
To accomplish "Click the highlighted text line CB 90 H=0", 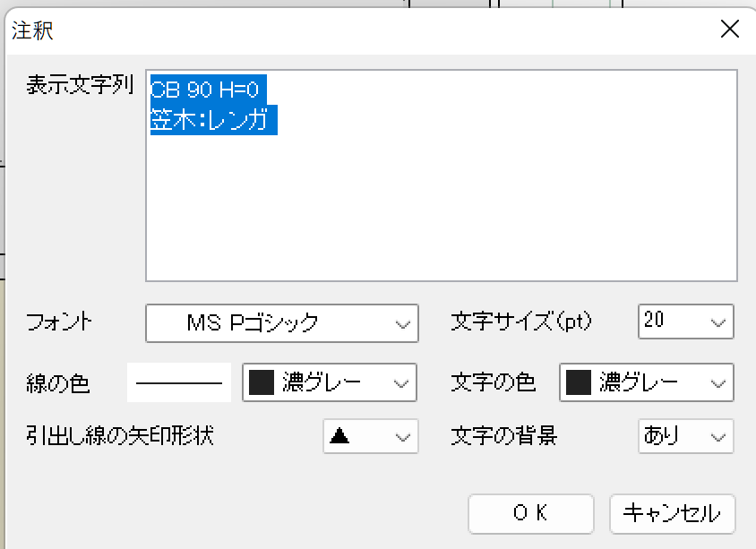I will [208, 89].
